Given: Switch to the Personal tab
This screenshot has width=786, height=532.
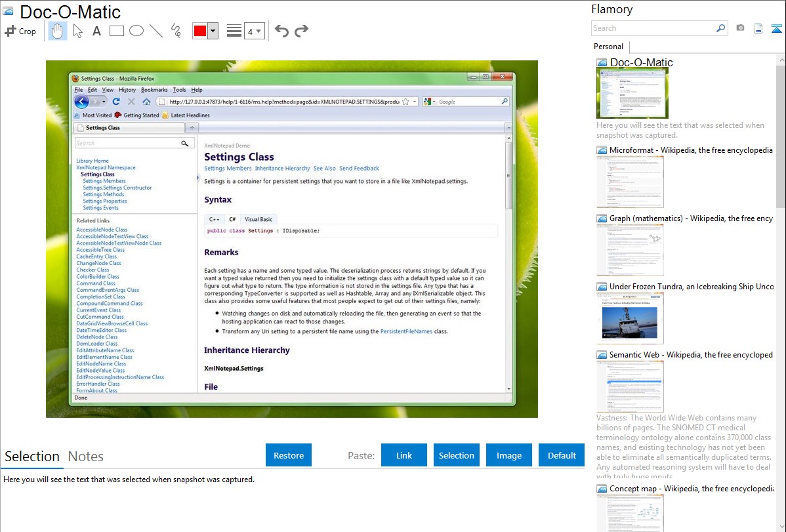Looking at the screenshot, I should point(608,47).
